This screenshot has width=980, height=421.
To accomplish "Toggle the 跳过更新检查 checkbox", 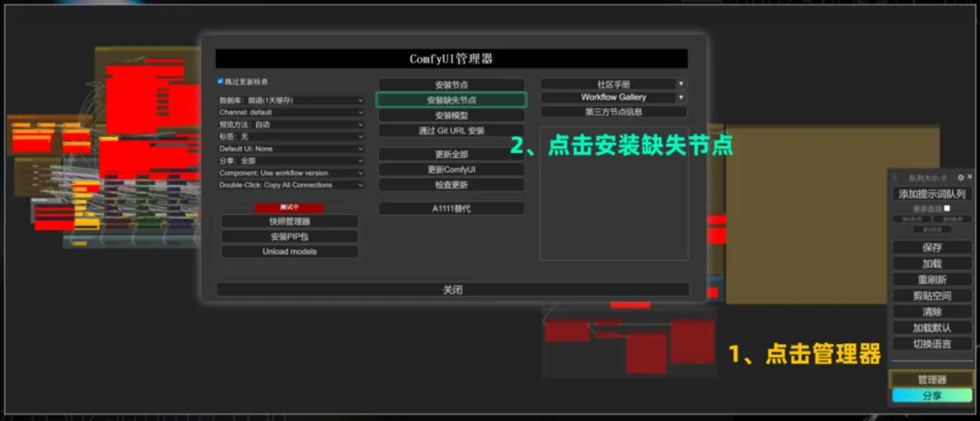I will (x=220, y=81).
